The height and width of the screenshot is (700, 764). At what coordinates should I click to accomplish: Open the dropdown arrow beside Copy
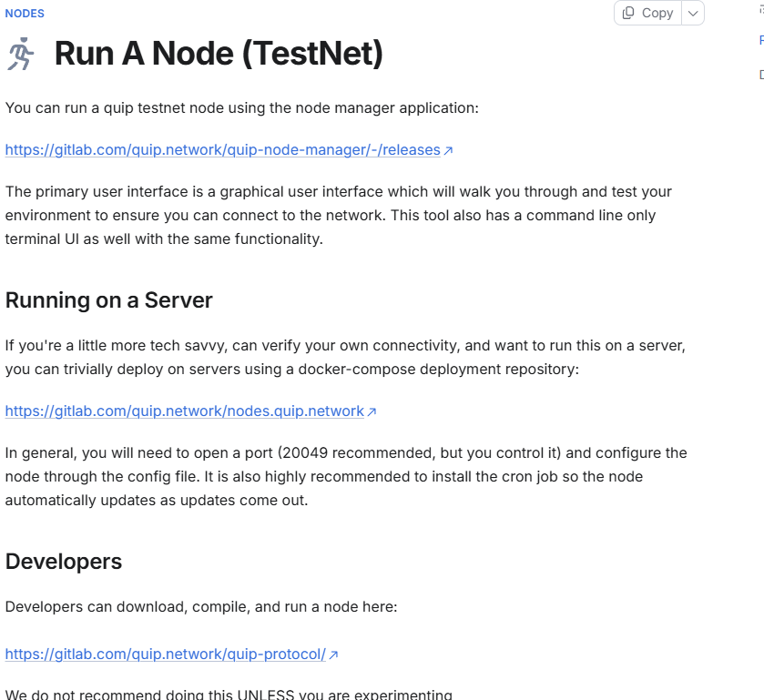click(693, 13)
